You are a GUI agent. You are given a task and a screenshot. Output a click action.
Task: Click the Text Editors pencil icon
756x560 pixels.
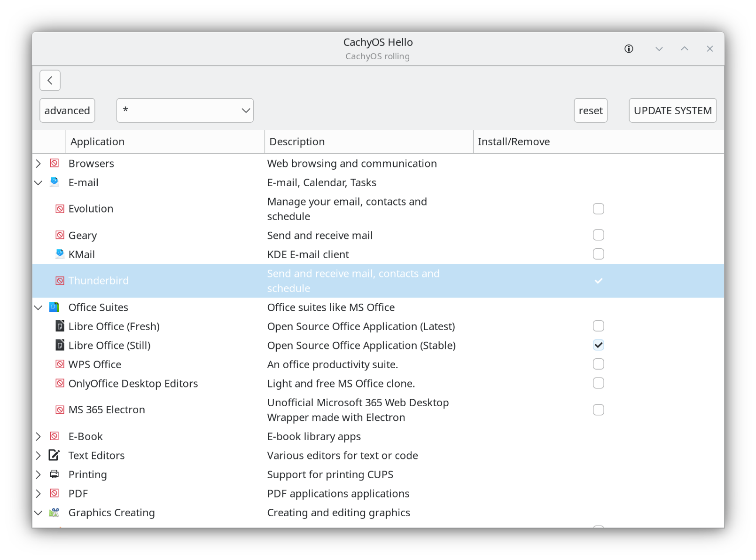(55, 455)
